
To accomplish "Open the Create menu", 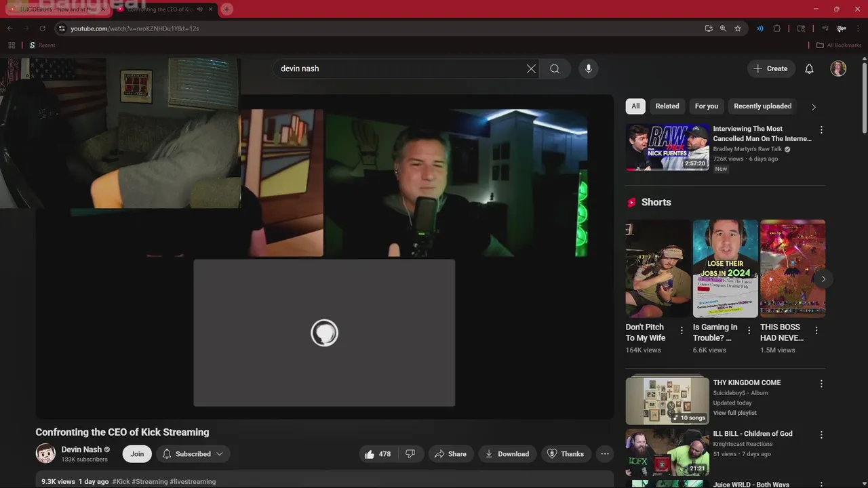I will 771,68.
